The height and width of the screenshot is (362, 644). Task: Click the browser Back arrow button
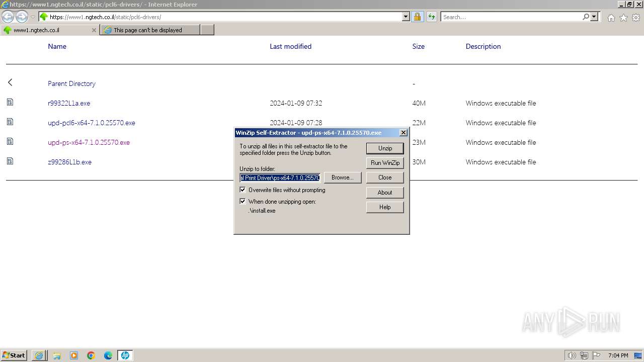click(x=8, y=17)
